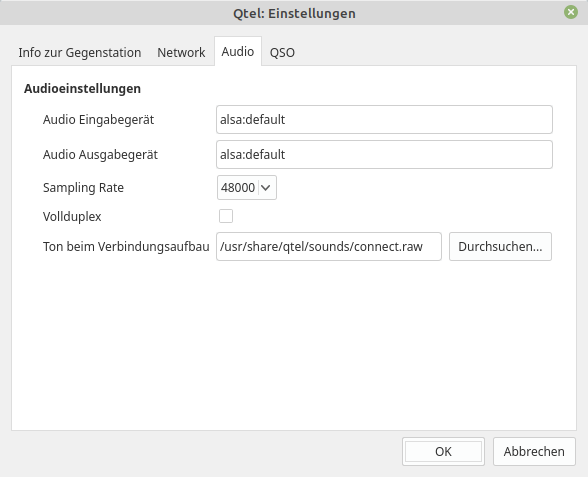Click the Audio Eingabegerät text field

pos(384,120)
